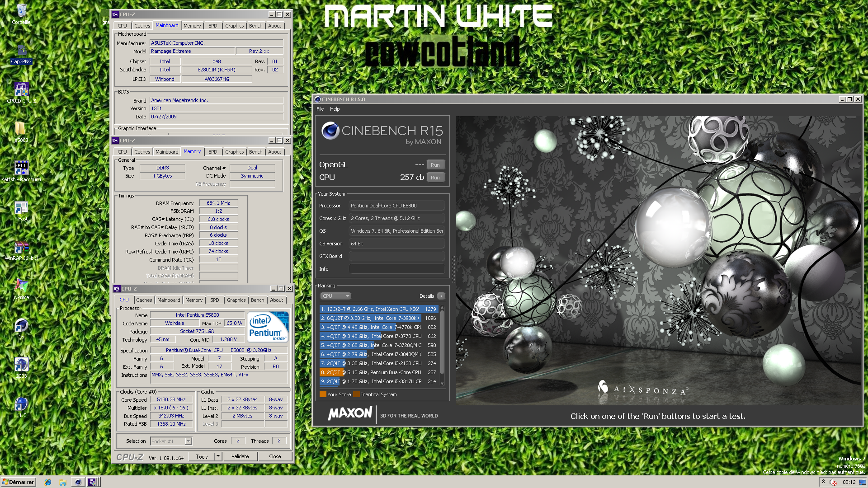Switch to Cinebench via its taskbar button
Image resolution: width=868 pixels, height=488 pixels.
tap(78, 482)
